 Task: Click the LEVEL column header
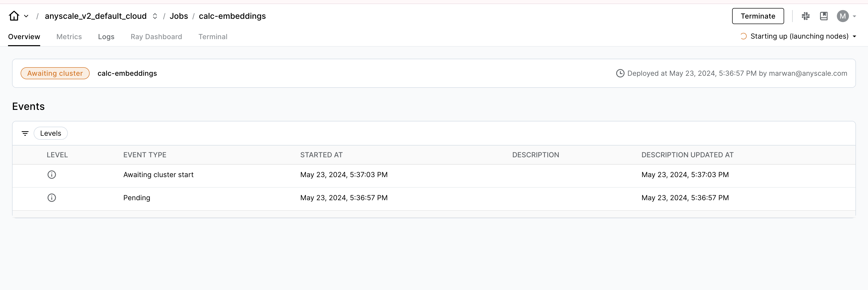tap(57, 155)
